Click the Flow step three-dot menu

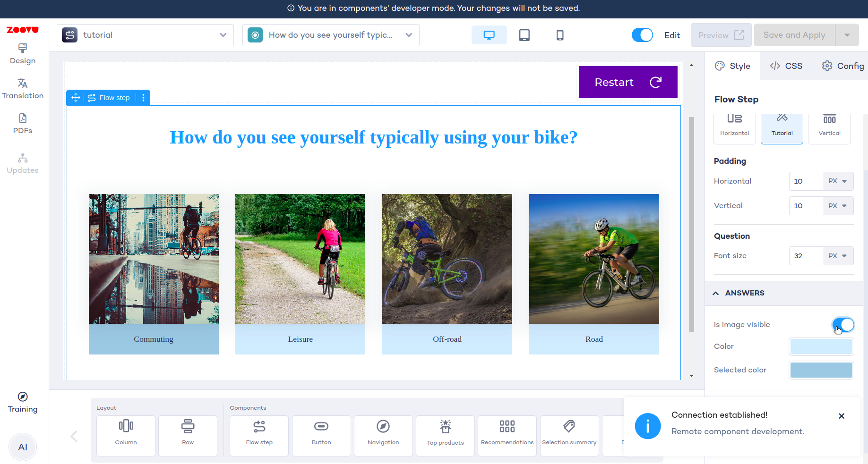[143, 98]
